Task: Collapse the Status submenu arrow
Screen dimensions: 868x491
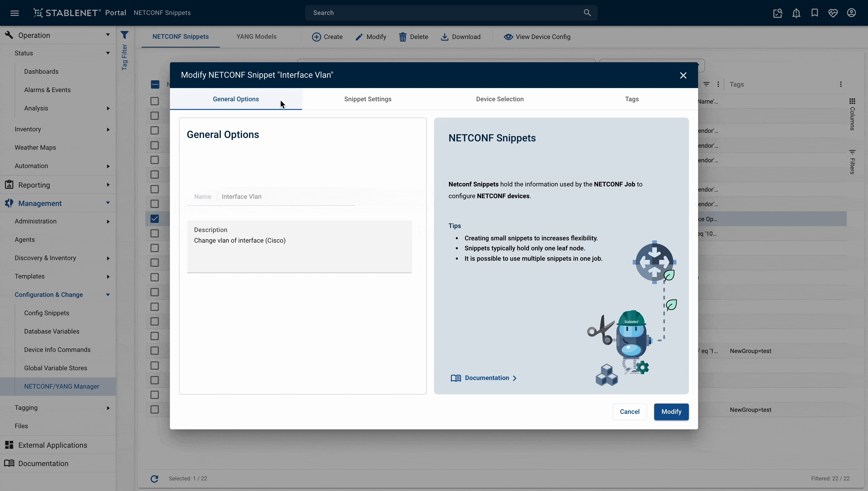Action: [108, 53]
